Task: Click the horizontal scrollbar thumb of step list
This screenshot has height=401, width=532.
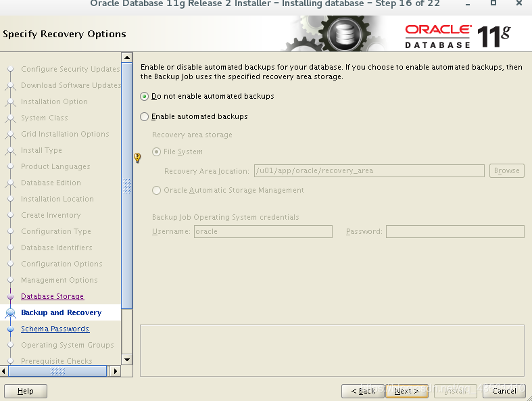Action: point(57,371)
